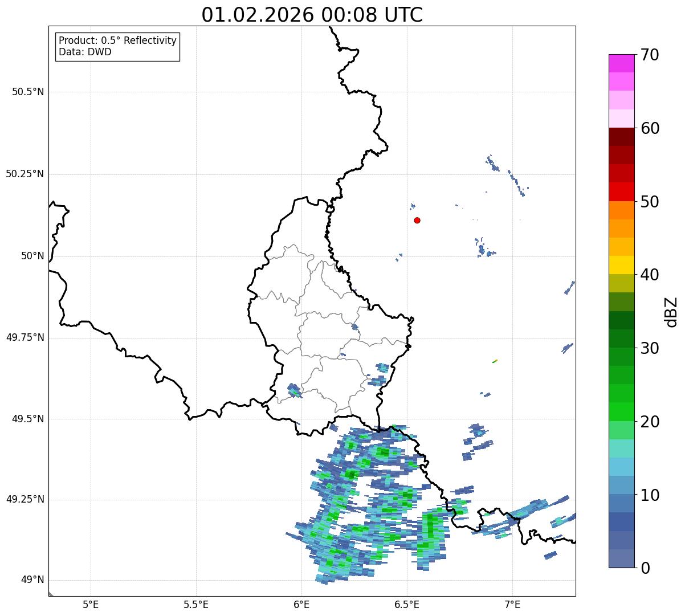
Task: Click the 'dBZ' colorbar axis label
Action: coord(671,312)
